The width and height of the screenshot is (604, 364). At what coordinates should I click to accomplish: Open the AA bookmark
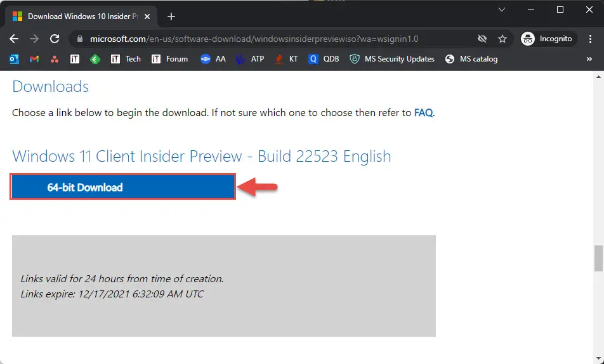(x=213, y=59)
